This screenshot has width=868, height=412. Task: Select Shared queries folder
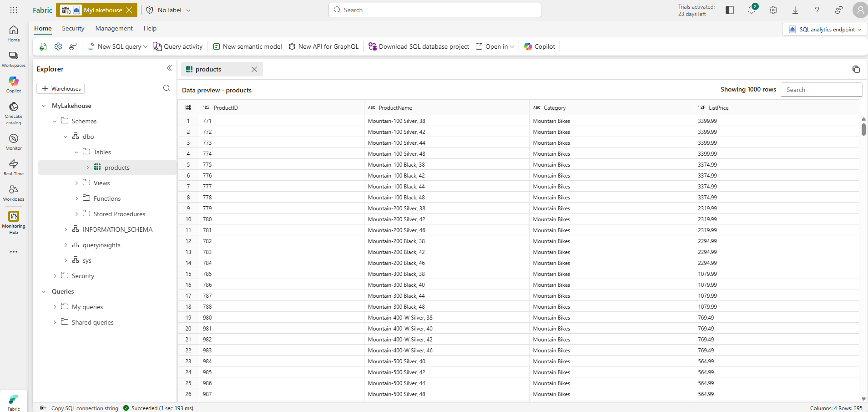pos(92,322)
